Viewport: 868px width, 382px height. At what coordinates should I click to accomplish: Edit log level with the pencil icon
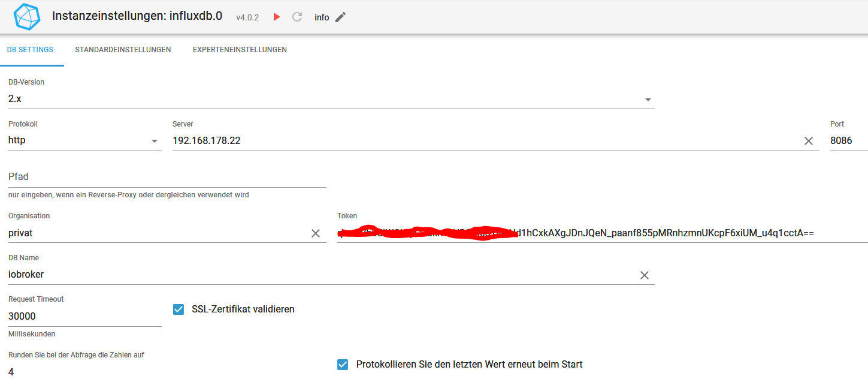[x=340, y=17]
